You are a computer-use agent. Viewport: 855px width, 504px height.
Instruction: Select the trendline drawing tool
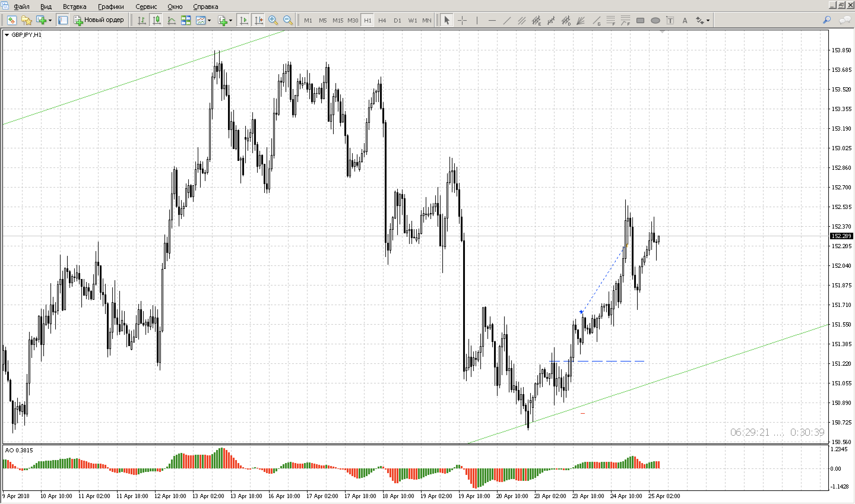506,20
